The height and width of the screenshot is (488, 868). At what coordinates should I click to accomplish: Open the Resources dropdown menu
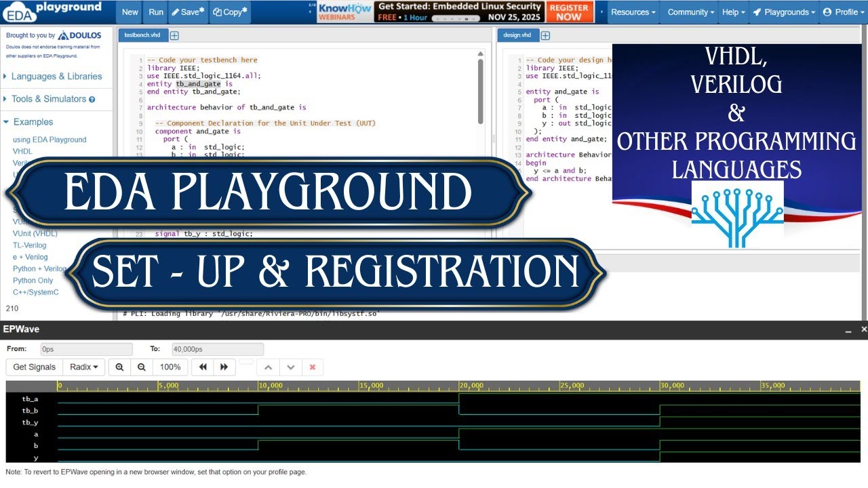point(633,12)
